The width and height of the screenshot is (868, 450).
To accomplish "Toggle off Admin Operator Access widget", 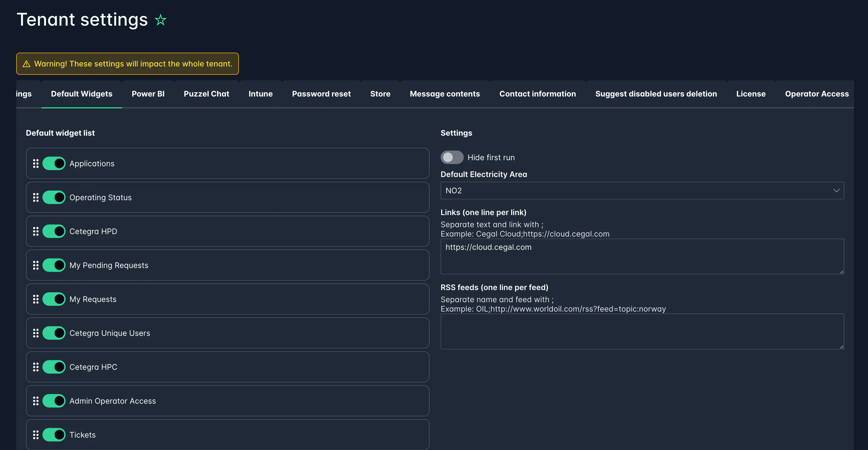I will [54, 401].
